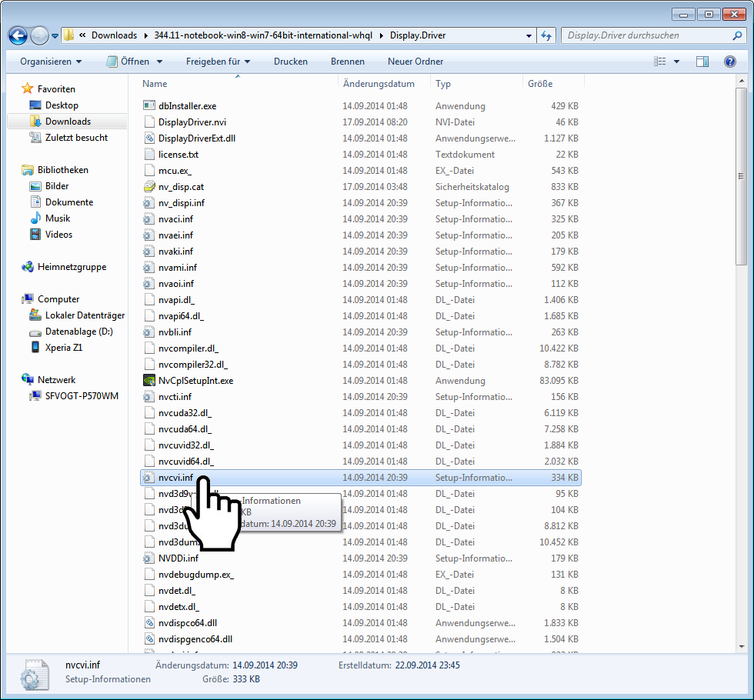
Task: Open the address bar history dropdown
Action: (529, 35)
